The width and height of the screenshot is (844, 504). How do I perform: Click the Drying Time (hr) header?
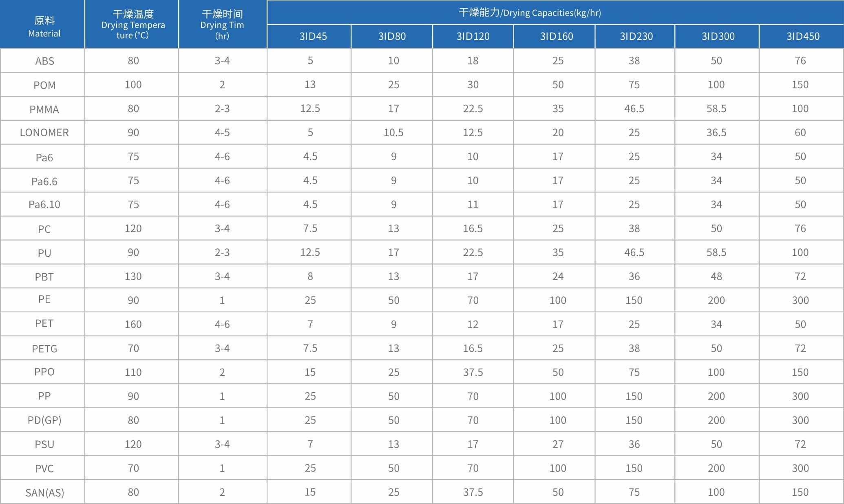223,24
